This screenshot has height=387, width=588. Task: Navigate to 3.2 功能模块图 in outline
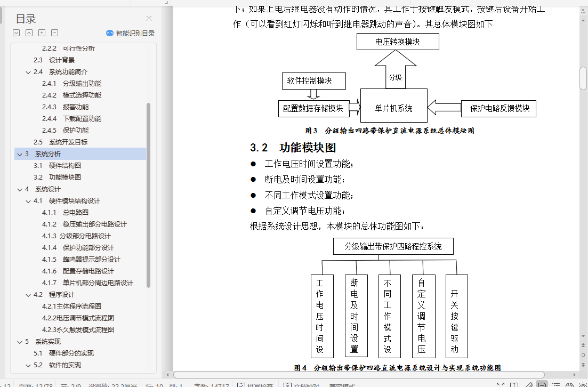click(x=57, y=177)
